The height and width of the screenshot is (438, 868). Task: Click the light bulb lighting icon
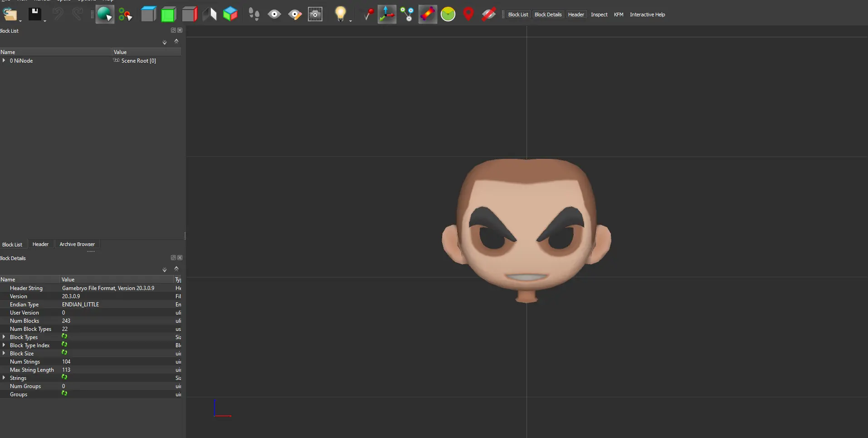click(340, 14)
